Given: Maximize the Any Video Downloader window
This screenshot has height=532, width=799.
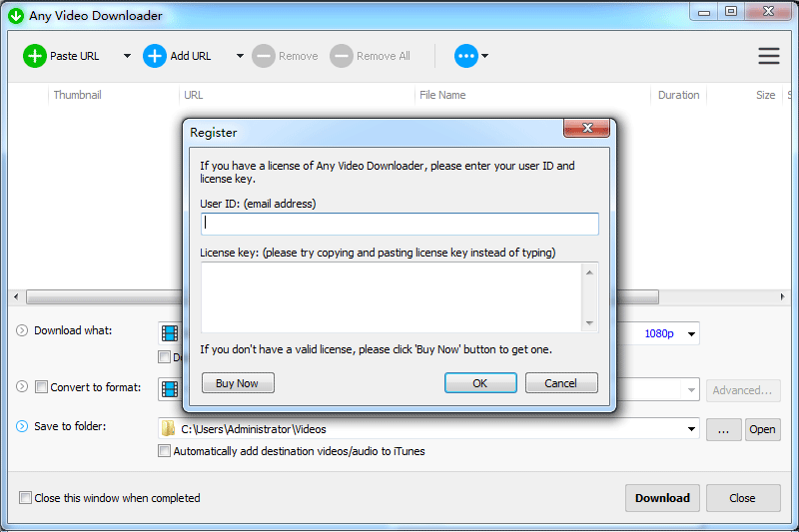Looking at the screenshot, I should coord(731,12).
